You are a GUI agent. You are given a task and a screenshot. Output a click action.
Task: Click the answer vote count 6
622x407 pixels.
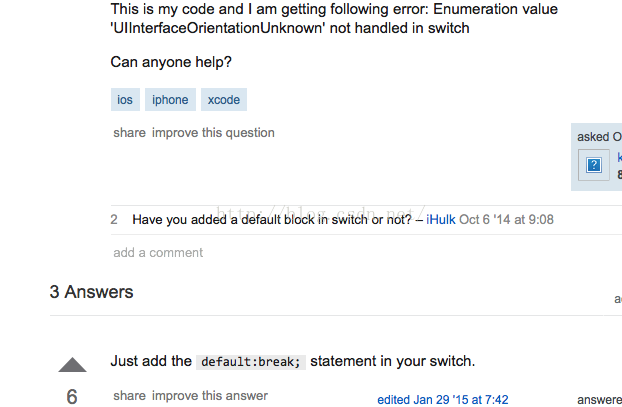coord(72,397)
